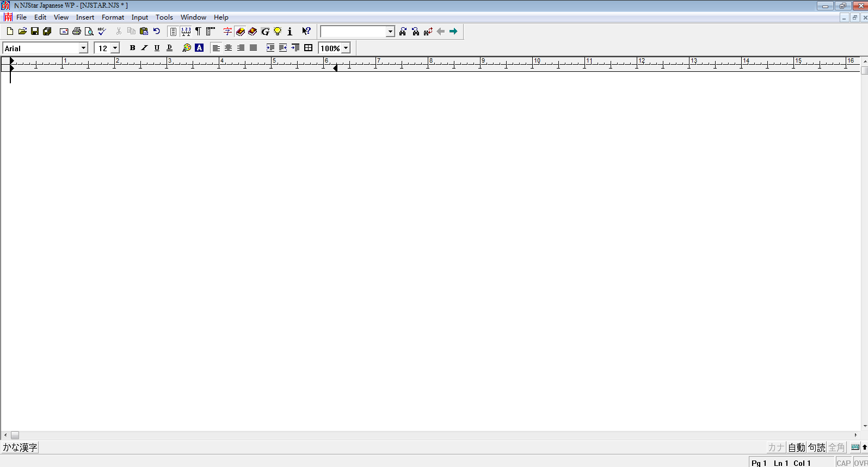Open the font color palette icon

187,48
